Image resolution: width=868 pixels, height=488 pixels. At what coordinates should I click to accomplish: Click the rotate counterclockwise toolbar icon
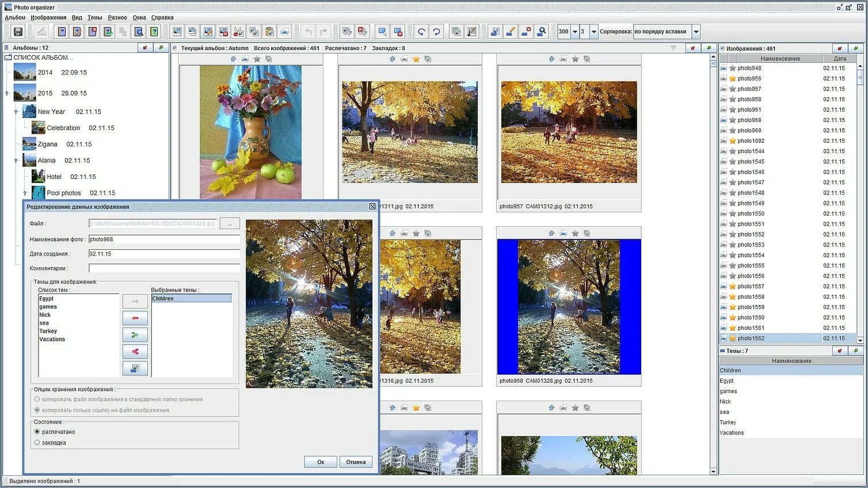(x=421, y=32)
